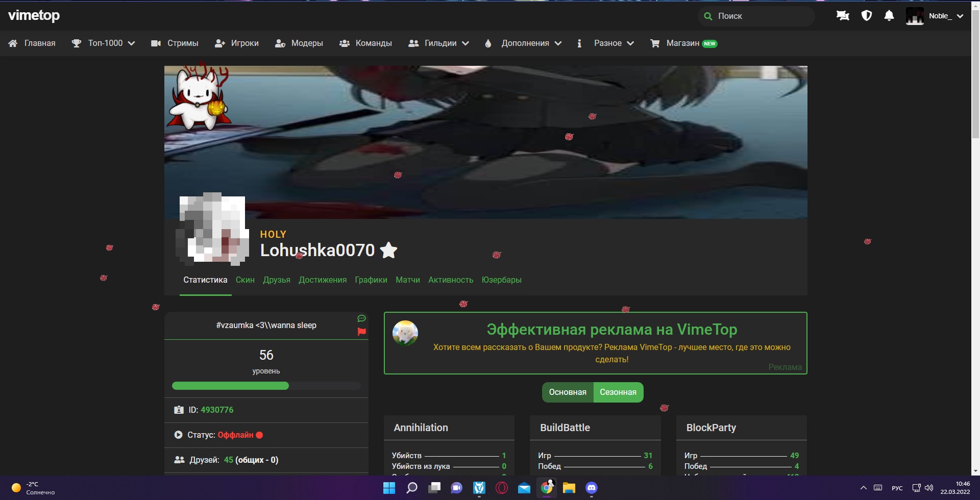Expand the Гильдии dropdown menu
The image size is (980, 500).
[439, 43]
